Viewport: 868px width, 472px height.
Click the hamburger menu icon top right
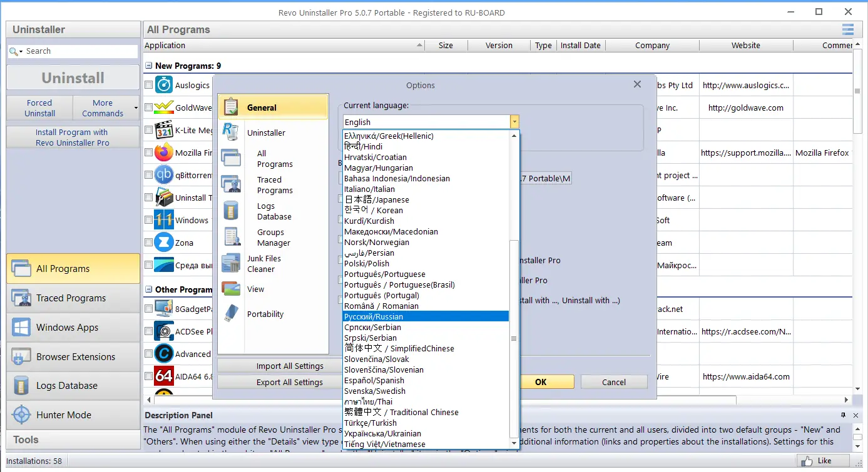pyautogui.click(x=848, y=29)
